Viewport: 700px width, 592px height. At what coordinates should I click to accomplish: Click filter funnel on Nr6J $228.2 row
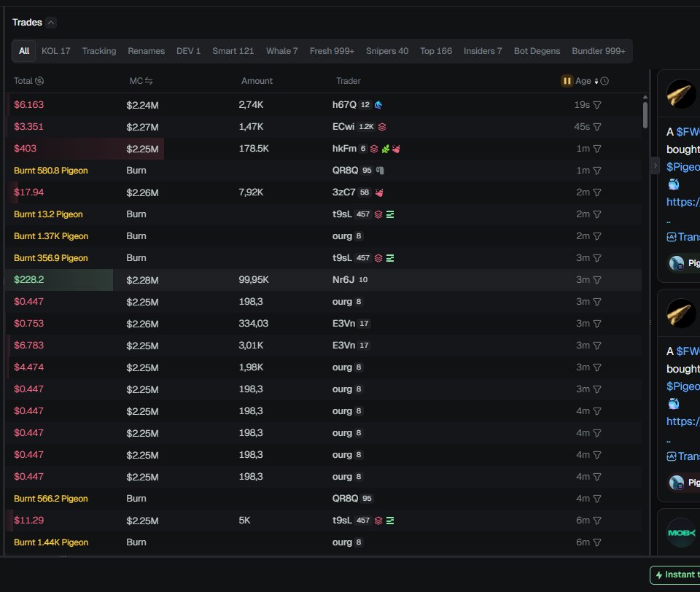click(x=597, y=280)
